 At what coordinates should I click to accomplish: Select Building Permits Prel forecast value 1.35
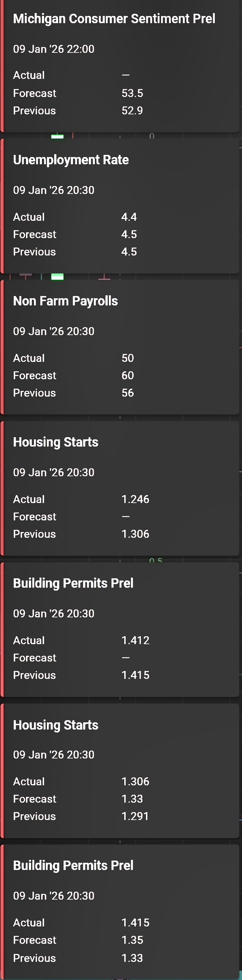pos(132,940)
